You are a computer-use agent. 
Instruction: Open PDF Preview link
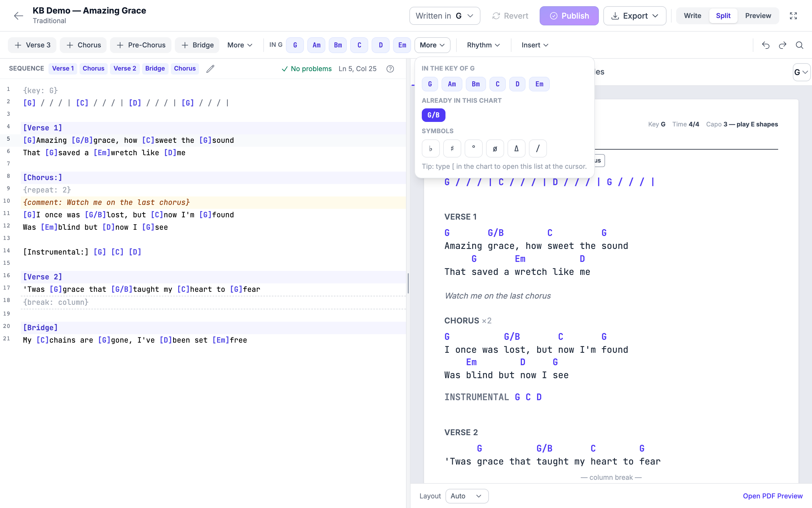pos(773,496)
